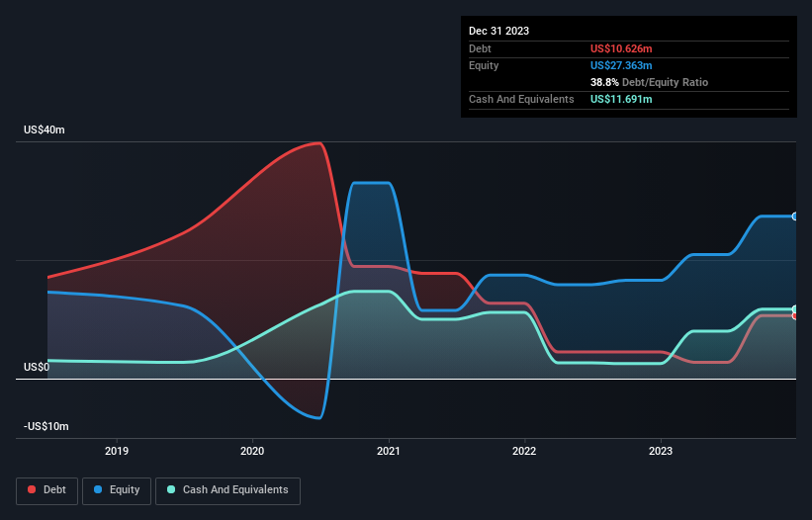
Task: Click the teal Cash And Equivalents legend dot
Action: coord(171,489)
